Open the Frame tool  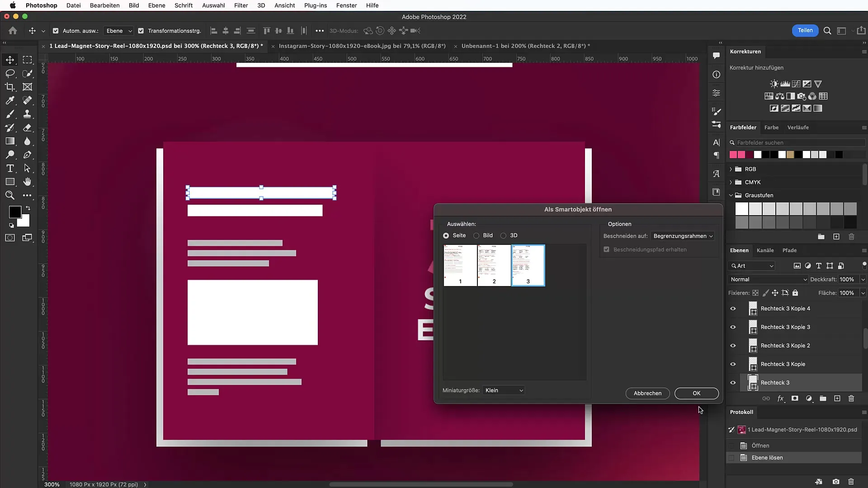(x=28, y=87)
